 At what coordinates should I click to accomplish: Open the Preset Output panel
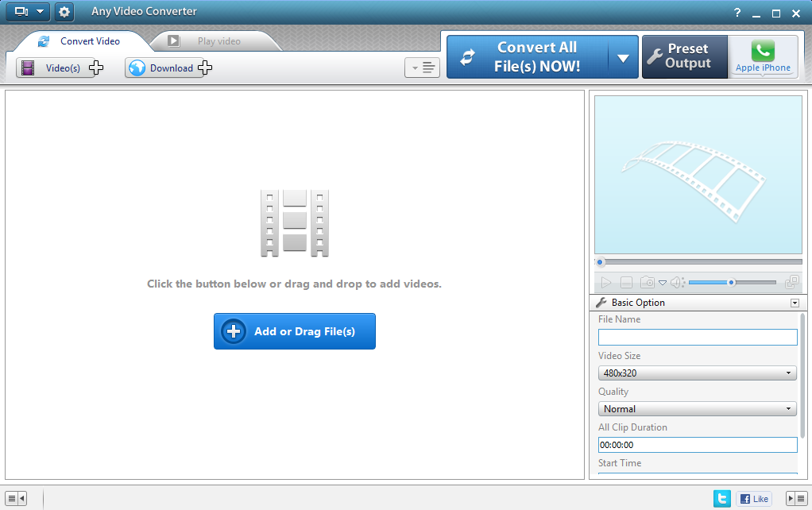[x=685, y=57]
